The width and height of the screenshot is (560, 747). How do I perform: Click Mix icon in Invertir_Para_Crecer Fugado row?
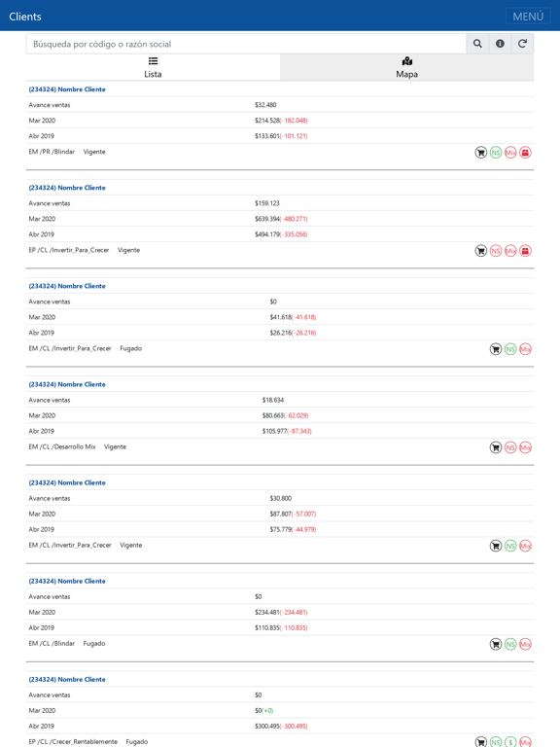(x=525, y=349)
